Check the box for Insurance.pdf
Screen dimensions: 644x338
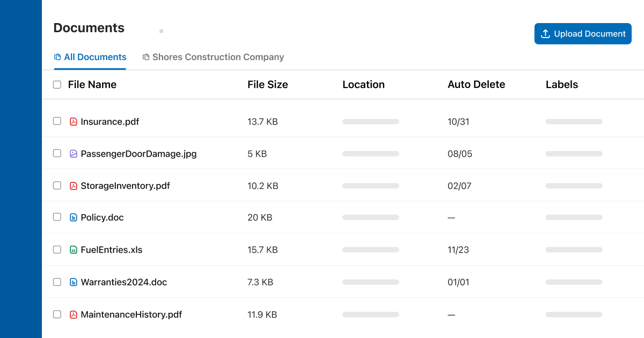(57, 121)
